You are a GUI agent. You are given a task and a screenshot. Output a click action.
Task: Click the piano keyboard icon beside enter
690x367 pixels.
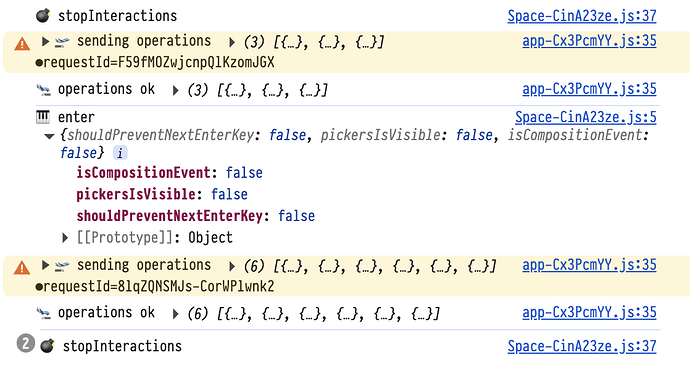pyautogui.click(x=43, y=117)
